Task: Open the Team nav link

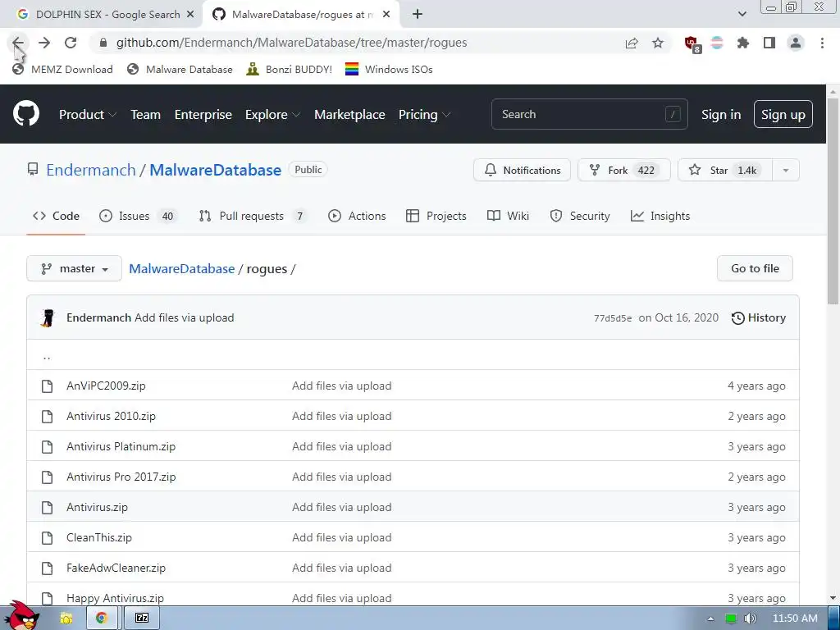Action: (x=146, y=114)
